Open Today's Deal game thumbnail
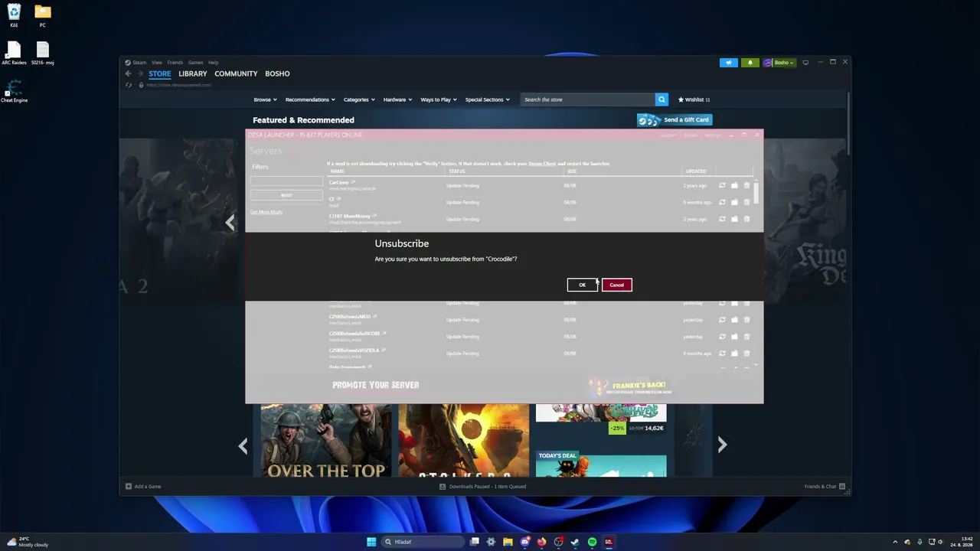This screenshot has width=980, height=551. (601, 464)
